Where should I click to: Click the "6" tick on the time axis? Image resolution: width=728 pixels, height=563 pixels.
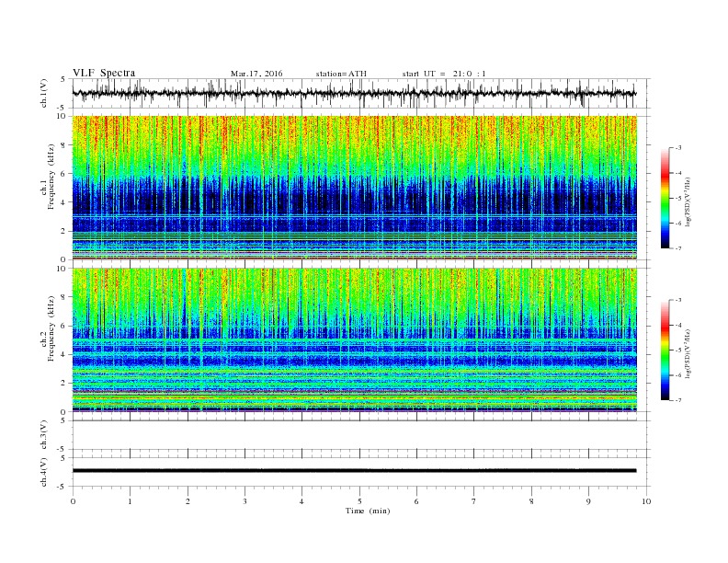point(416,501)
